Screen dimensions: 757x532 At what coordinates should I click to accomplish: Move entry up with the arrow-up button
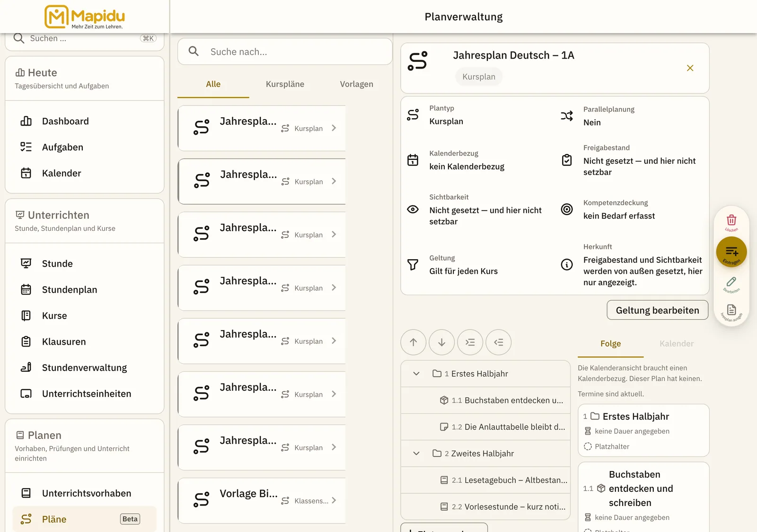[414, 342]
